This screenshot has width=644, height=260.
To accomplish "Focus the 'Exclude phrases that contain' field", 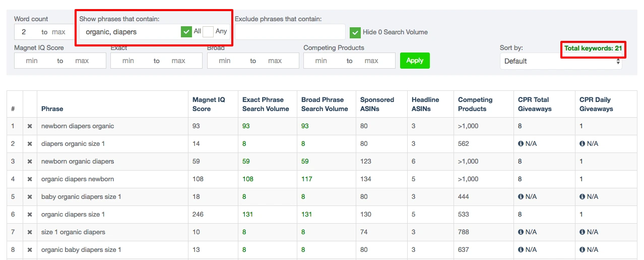I will point(290,32).
